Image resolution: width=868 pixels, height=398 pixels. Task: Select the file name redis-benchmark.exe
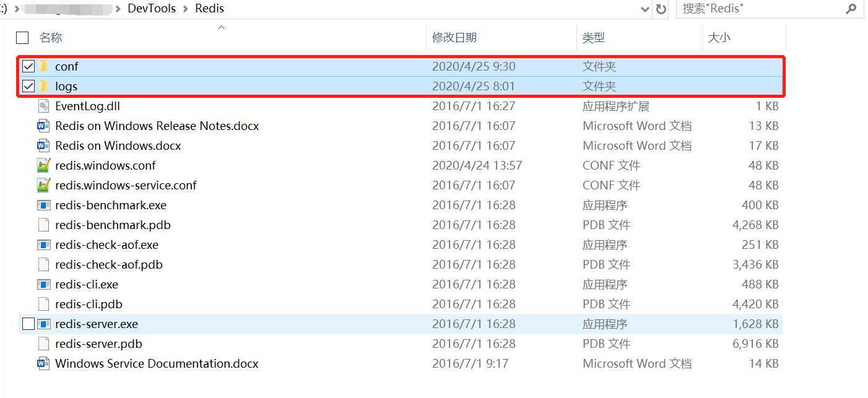pos(111,205)
